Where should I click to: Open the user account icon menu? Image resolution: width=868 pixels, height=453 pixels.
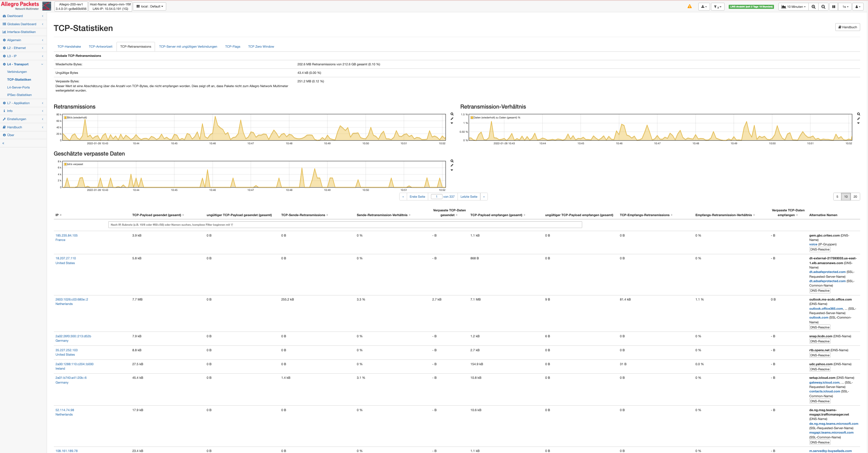[x=858, y=6]
